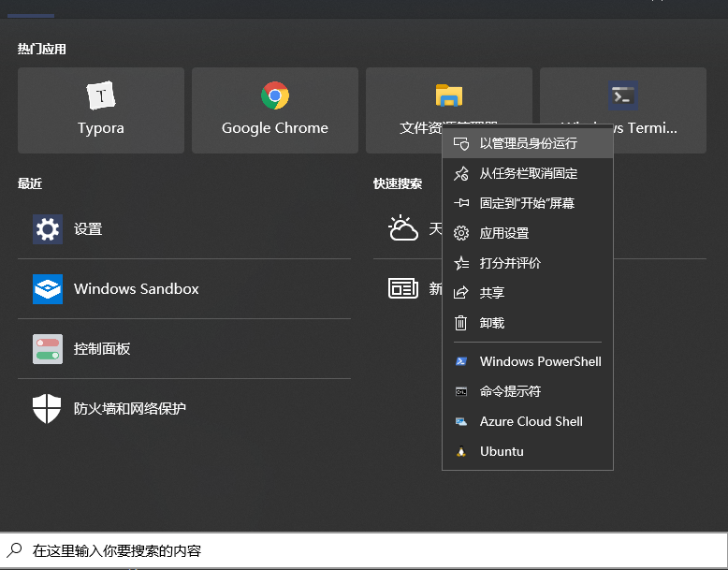Viewport: 728px width, 570px height.
Task: Click the firewall shield icon
Action: coord(47,408)
